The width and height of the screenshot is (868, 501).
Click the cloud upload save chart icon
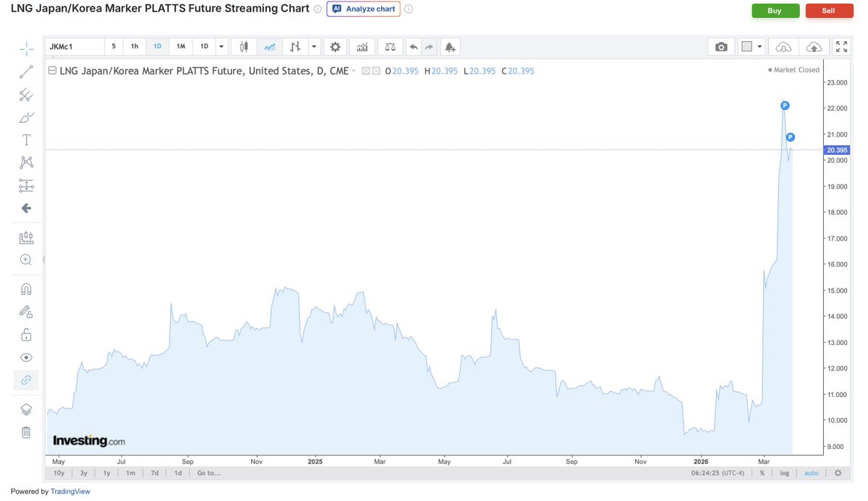click(x=813, y=46)
